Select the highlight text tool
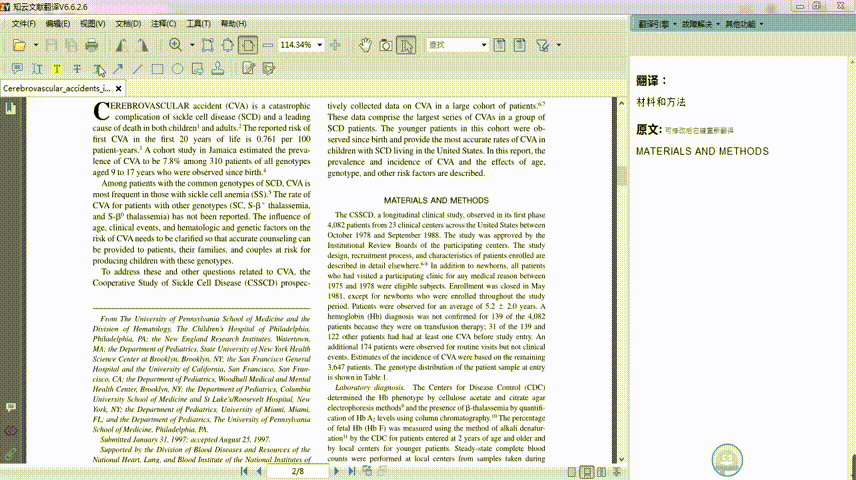 [x=57, y=69]
